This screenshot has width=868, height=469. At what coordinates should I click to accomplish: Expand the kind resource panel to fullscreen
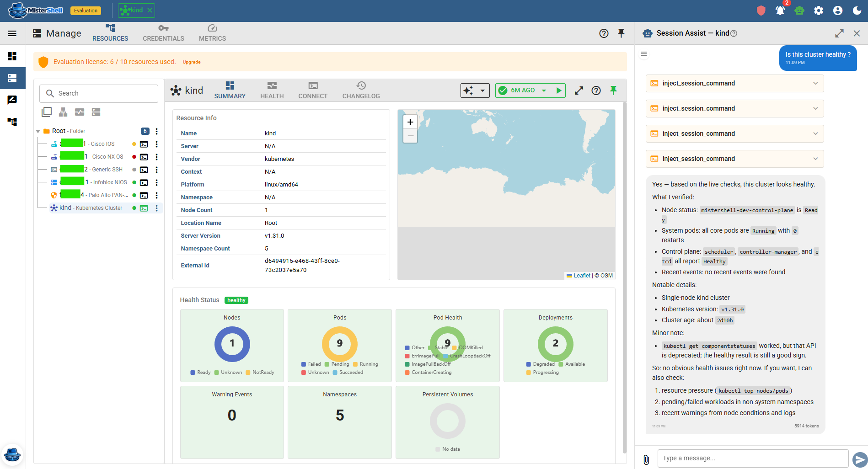(x=579, y=91)
